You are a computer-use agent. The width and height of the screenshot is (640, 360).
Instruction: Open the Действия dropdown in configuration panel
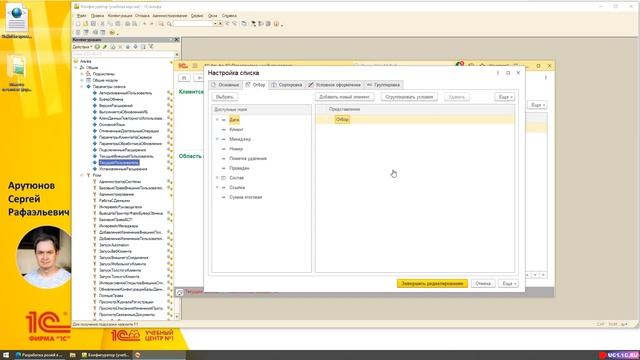pyautogui.click(x=82, y=47)
